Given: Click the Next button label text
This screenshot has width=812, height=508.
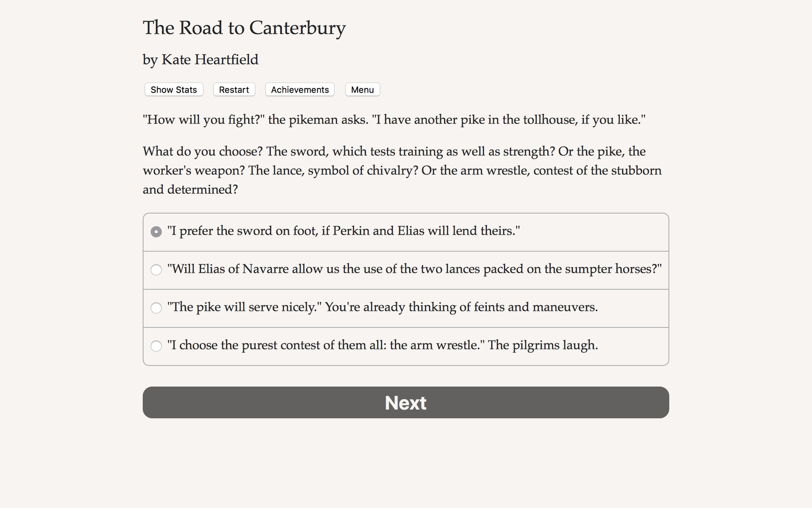Looking at the screenshot, I should pyautogui.click(x=406, y=402).
